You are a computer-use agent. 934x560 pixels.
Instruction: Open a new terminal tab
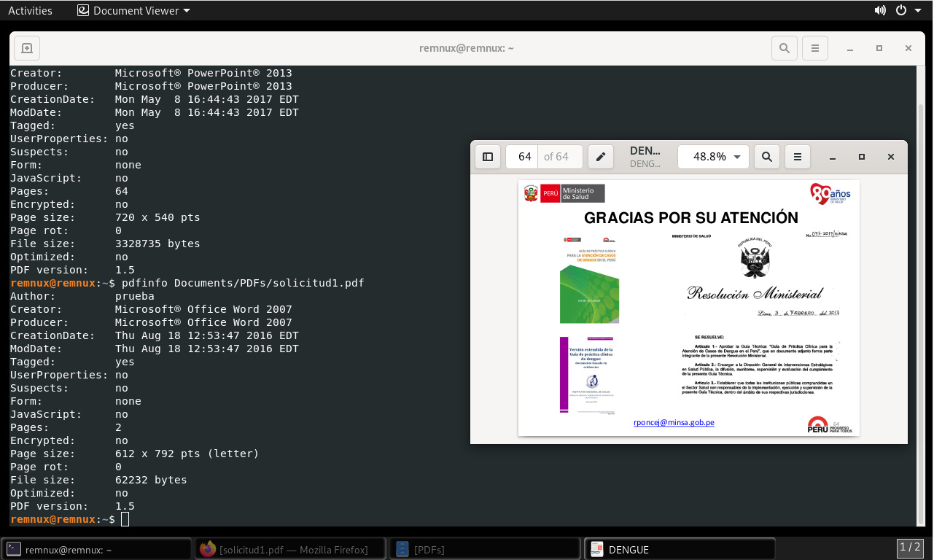(27, 48)
